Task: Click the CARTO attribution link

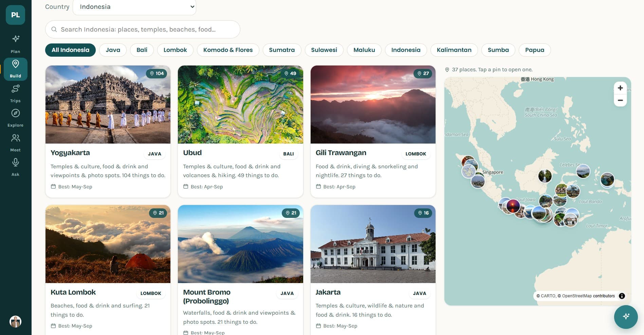Action: click(x=548, y=296)
